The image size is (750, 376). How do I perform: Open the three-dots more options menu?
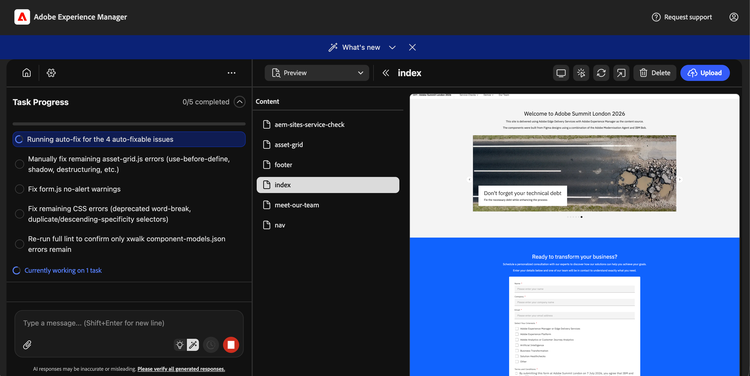coord(232,73)
